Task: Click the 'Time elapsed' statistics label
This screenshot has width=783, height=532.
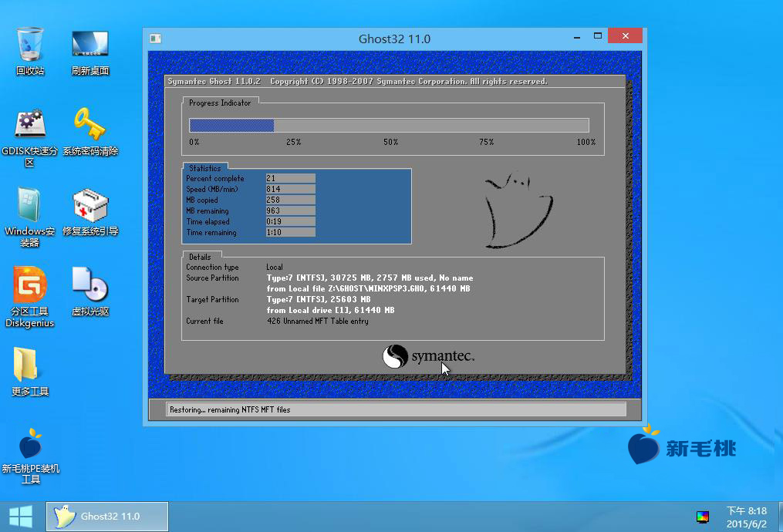Action: click(x=208, y=222)
